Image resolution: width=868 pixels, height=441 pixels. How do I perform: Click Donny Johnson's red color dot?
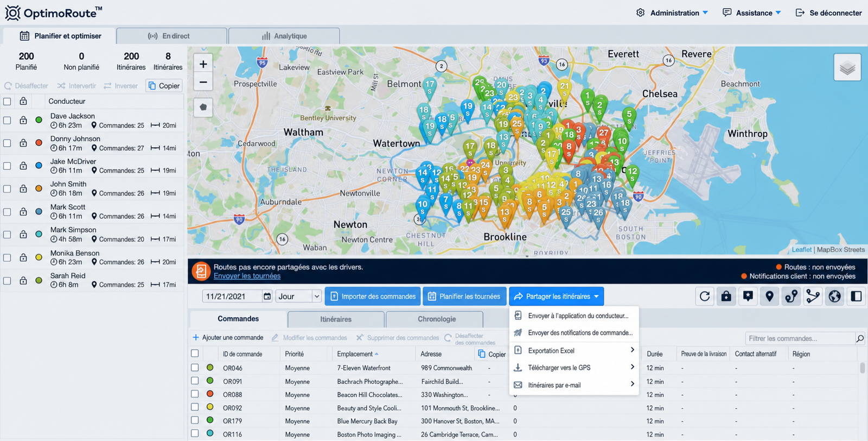[39, 143]
